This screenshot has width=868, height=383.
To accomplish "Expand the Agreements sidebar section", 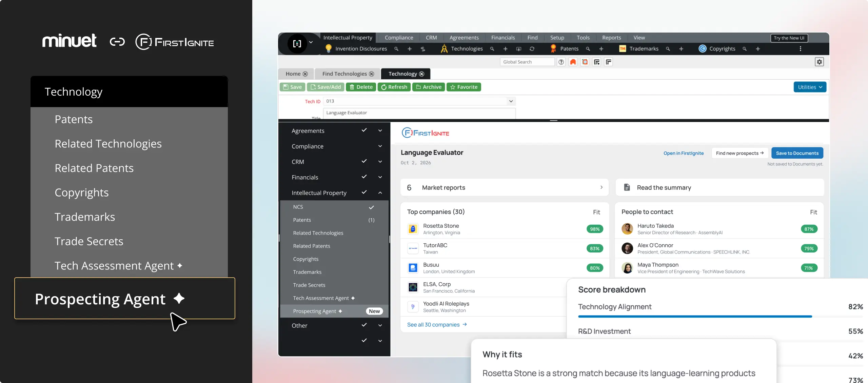I will [x=380, y=130].
